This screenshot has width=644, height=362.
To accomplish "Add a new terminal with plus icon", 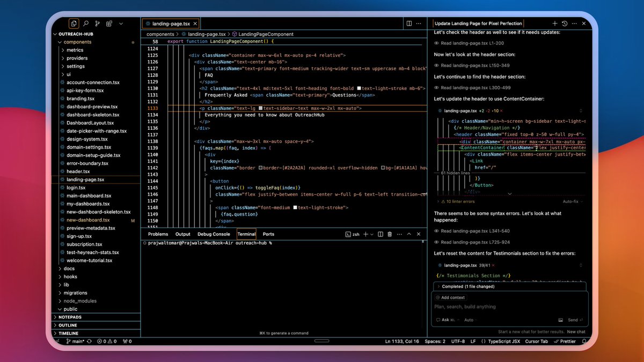I will click(365, 234).
